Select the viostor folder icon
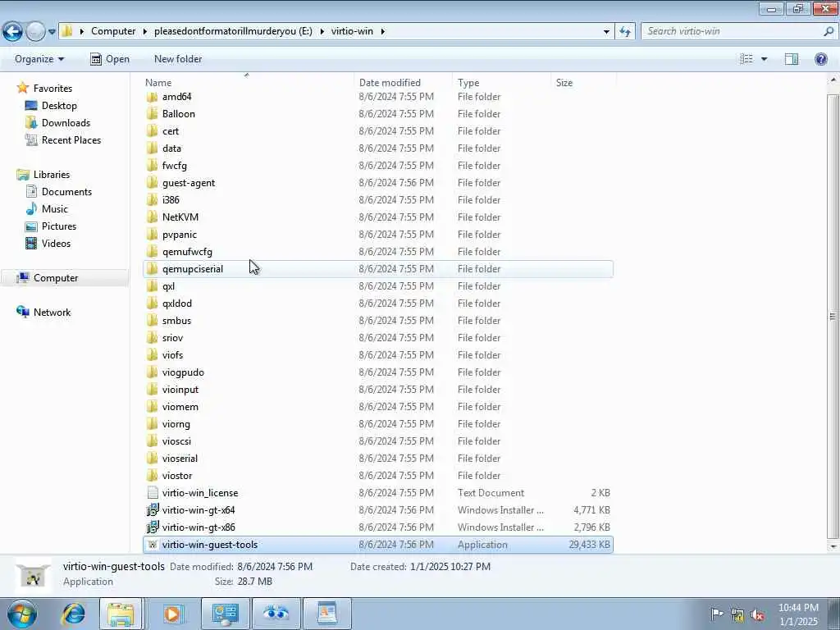The width and height of the screenshot is (840, 630). pos(152,476)
